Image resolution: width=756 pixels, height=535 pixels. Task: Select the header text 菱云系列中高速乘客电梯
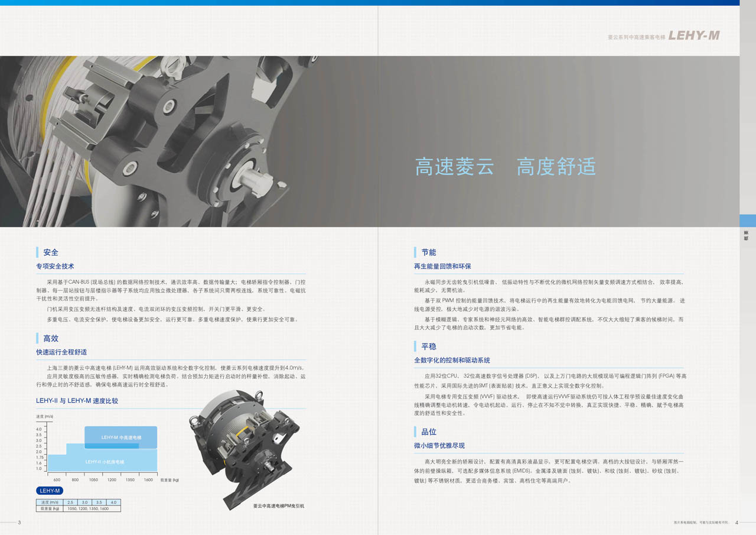[636, 37]
